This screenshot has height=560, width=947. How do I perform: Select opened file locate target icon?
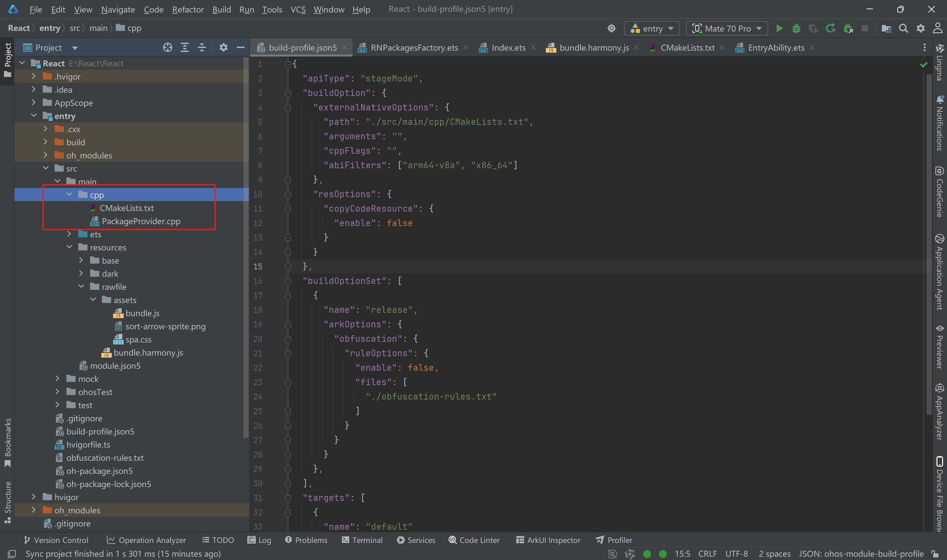[x=168, y=48]
